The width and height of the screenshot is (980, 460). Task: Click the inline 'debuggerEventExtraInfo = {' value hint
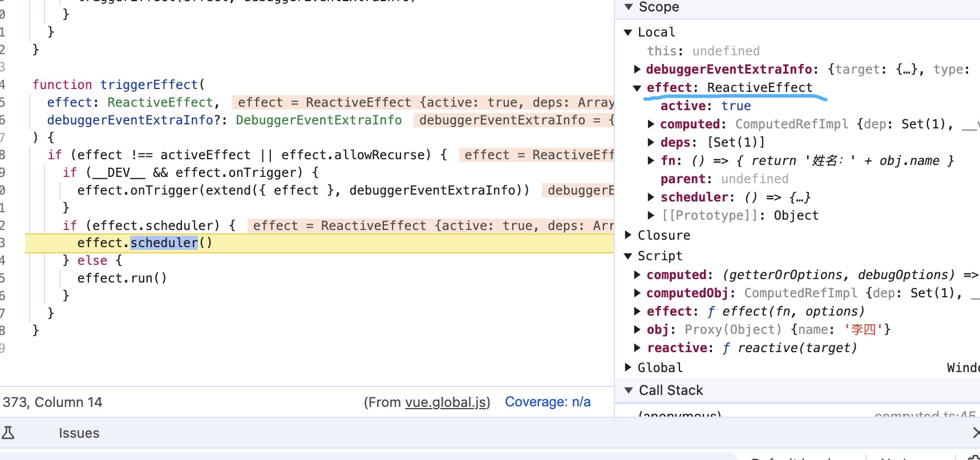tap(514, 120)
